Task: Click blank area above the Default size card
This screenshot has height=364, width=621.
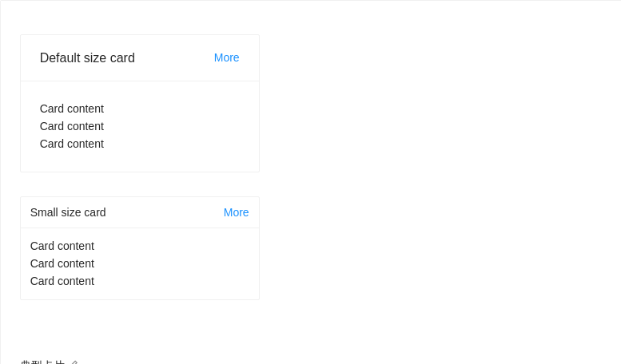Action: tap(140, 18)
